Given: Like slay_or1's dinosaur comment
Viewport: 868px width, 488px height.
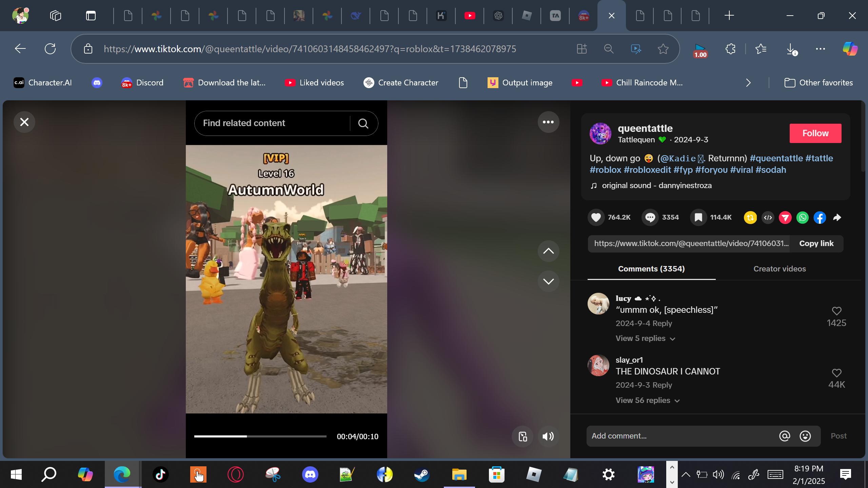Looking at the screenshot, I should click(836, 373).
